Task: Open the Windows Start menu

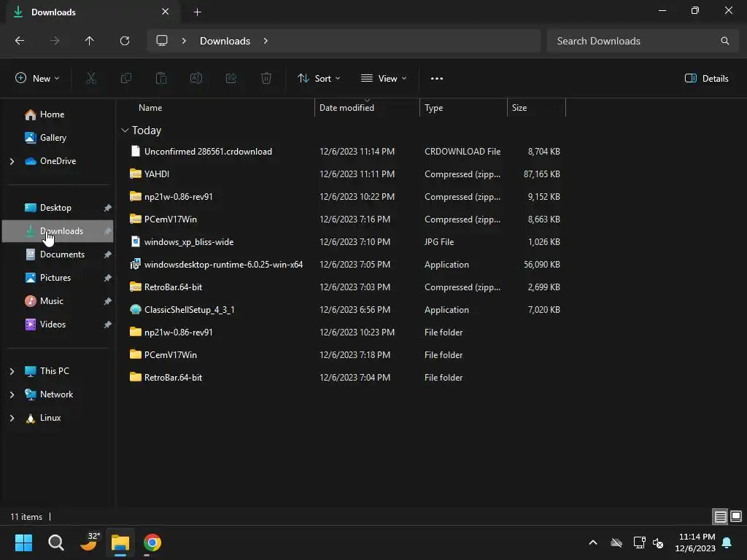Action: point(23,542)
